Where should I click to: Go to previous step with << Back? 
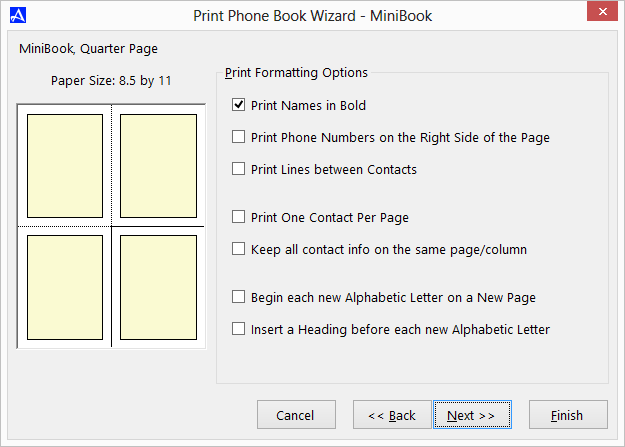(x=391, y=415)
